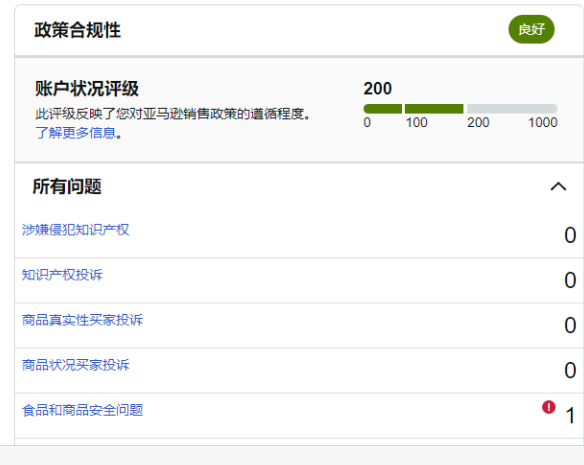Click the count 1 for food safety issues
Viewport: 584px width, 465px height.
pyautogui.click(x=570, y=415)
